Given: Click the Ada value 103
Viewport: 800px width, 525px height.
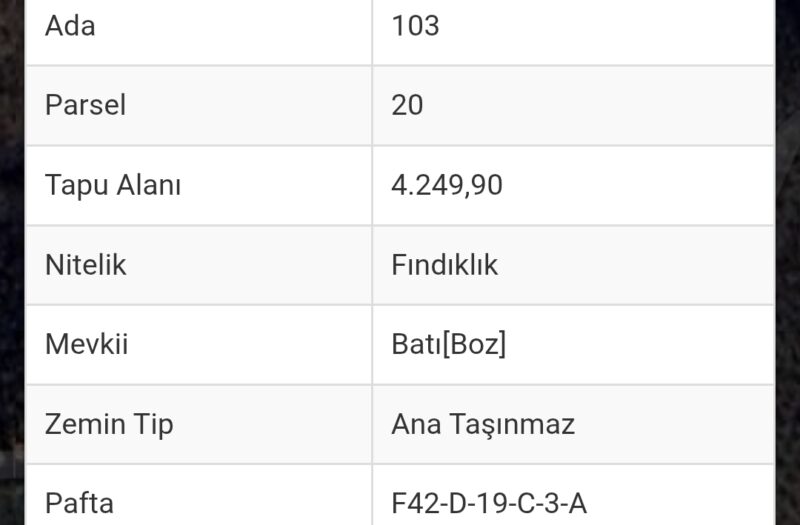Looking at the screenshot, I should point(415,26).
